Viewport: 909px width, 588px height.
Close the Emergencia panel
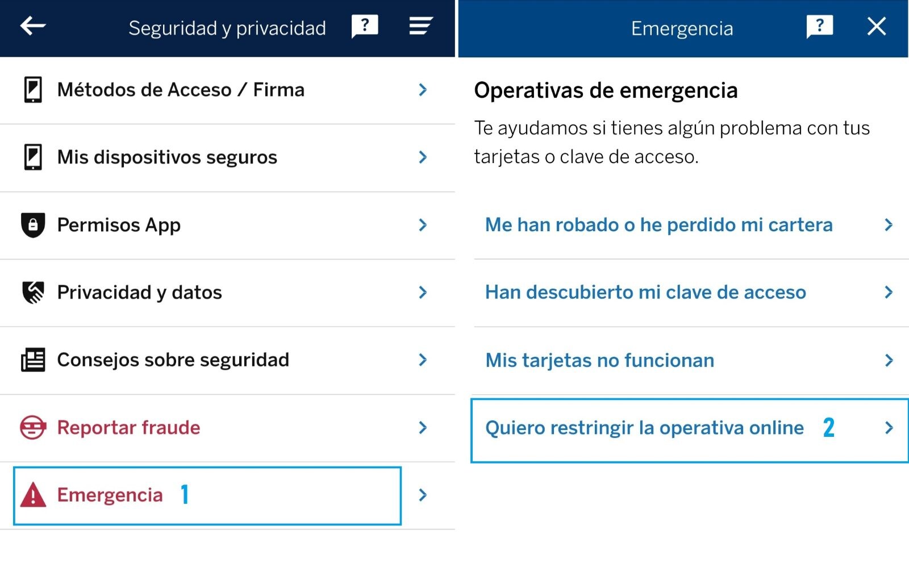pos(876,26)
